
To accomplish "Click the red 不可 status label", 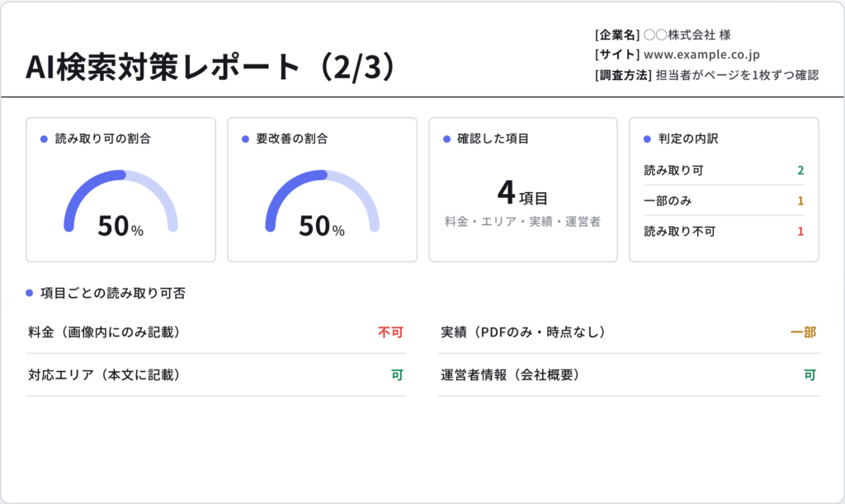I will (390, 332).
